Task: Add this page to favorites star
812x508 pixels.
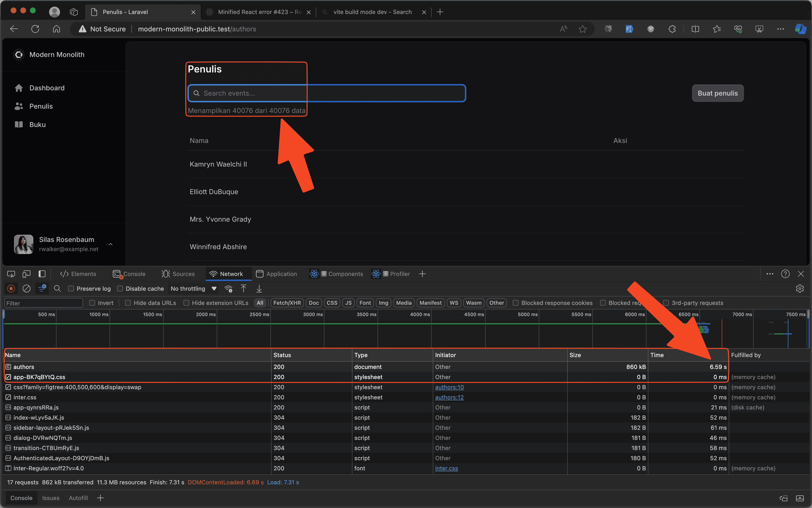Action: 583,29
